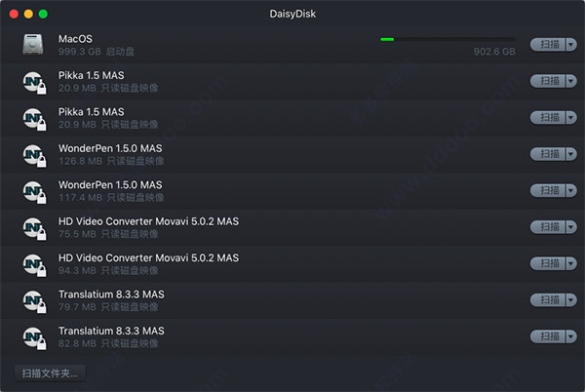The height and width of the screenshot is (392, 585).
Task: Click the 126.8 MB 只读磁盘映像 text
Action: (111, 161)
